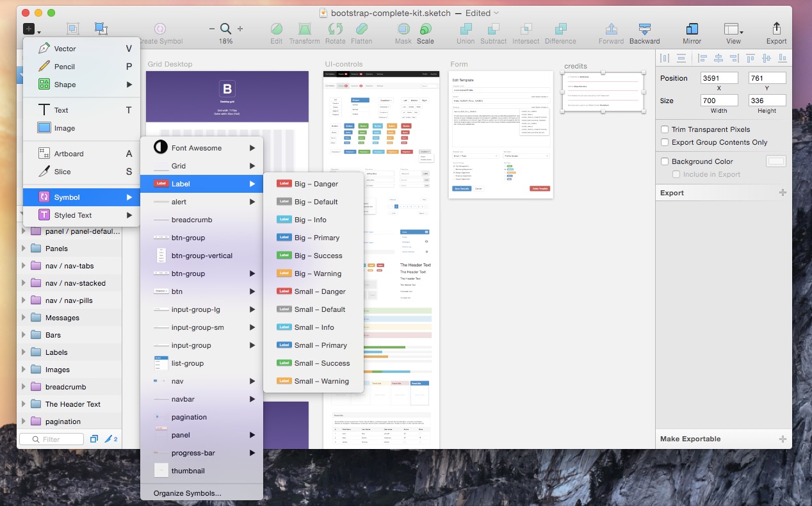Toggle Include in Export checkbox

(676, 174)
